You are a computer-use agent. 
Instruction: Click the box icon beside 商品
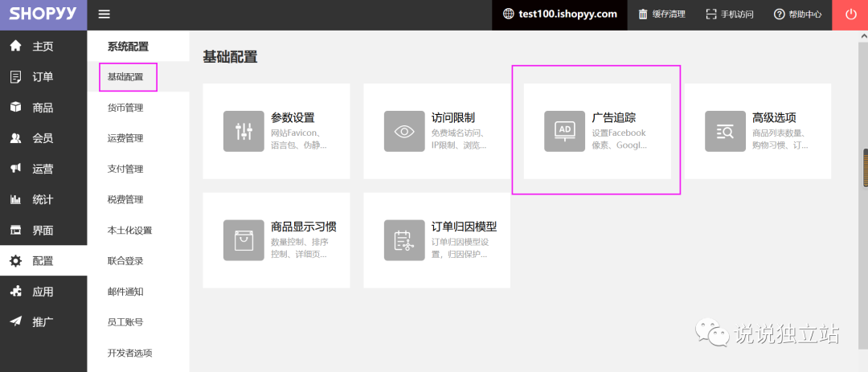click(16, 107)
